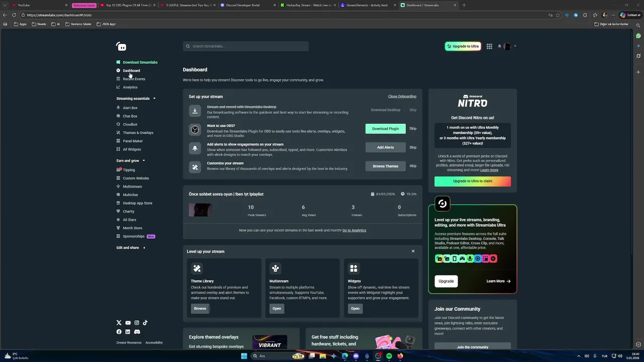This screenshot has width=644, height=362.
Task: Open Discord from the Windows taskbar
Action: coord(356,356)
